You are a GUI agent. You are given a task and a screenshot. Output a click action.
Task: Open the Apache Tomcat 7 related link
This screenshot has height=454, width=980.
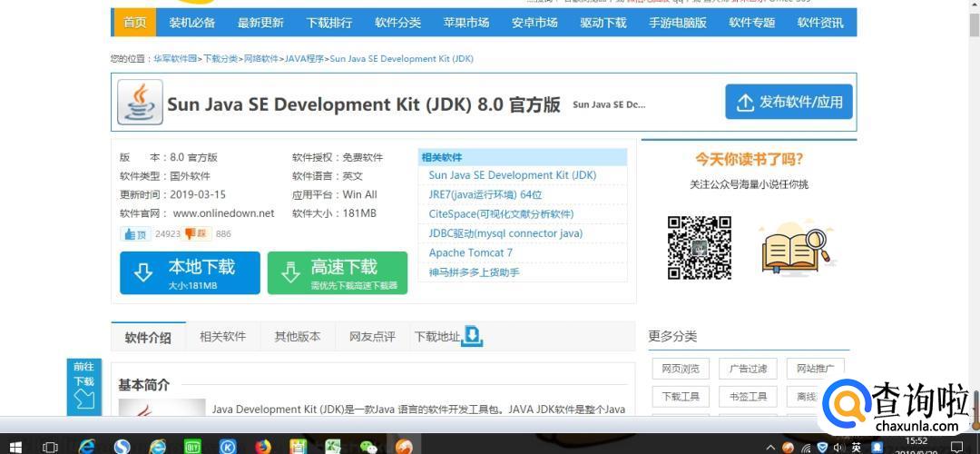(x=470, y=252)
